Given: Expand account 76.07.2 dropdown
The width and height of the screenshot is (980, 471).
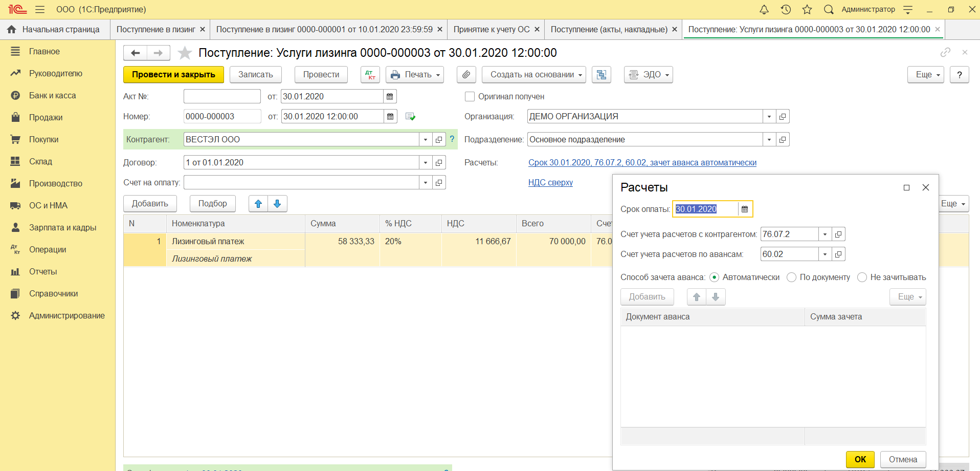Looking at the screenshot, I should click(x=825, y=234).
